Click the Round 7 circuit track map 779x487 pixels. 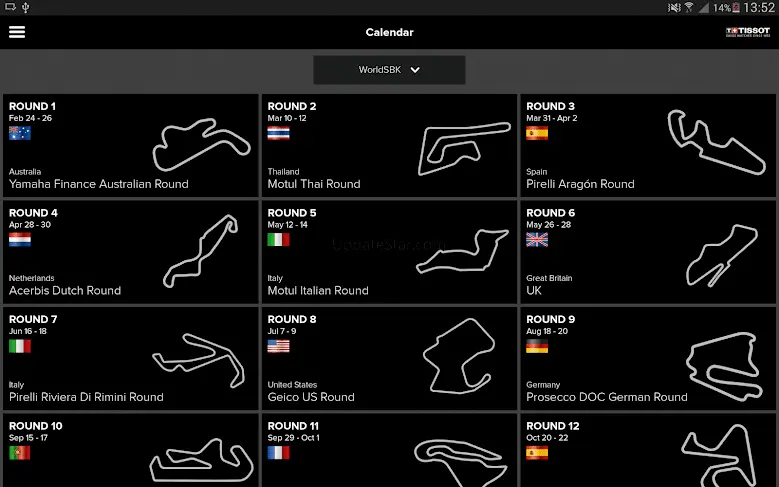pos(198,356)
